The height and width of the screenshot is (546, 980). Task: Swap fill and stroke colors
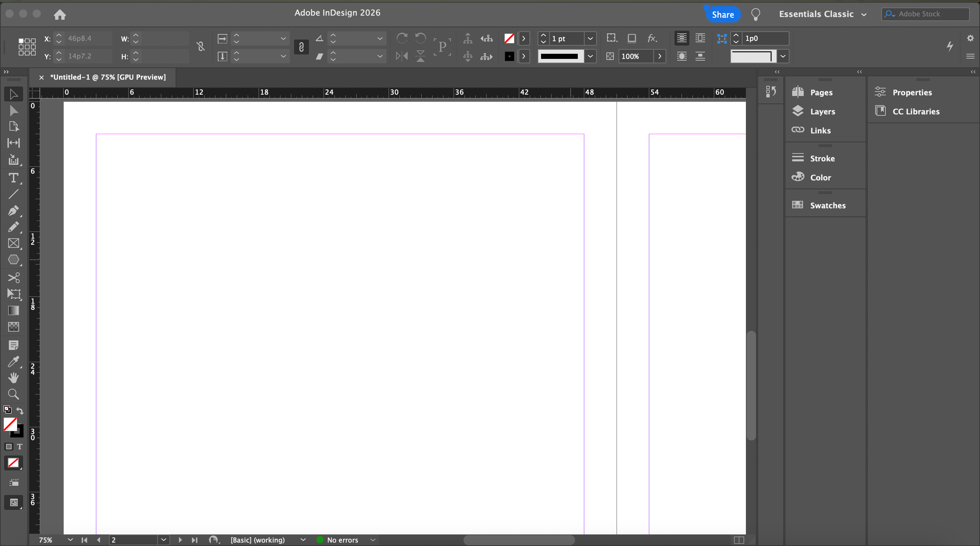tap(20, 411)
